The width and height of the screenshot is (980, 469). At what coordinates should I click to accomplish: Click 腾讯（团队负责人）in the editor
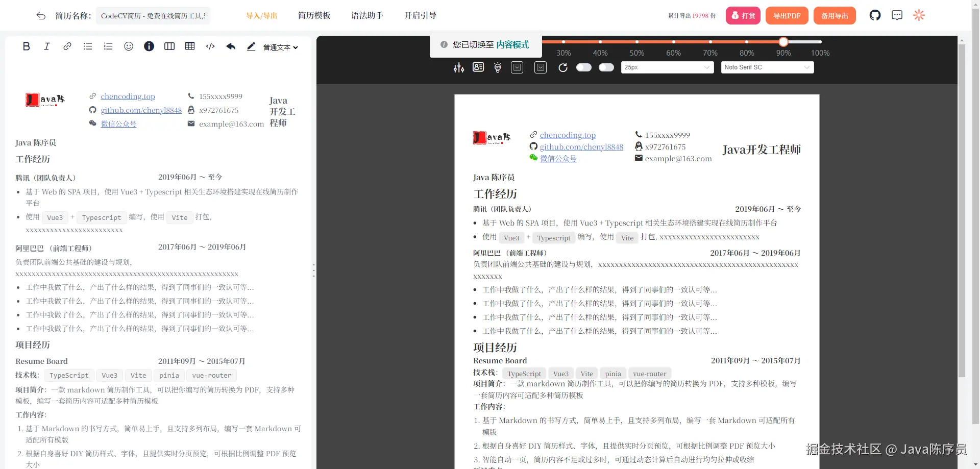tap(45, 178)
